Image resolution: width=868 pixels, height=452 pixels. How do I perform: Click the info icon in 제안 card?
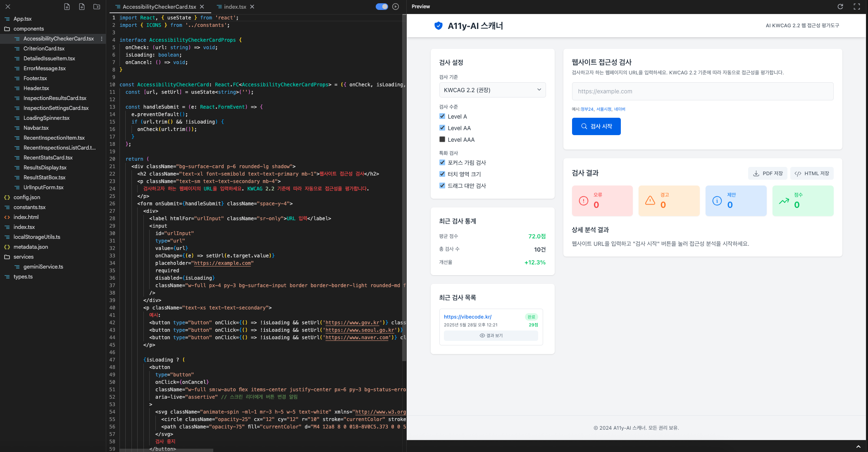click(x=717, y=201)
